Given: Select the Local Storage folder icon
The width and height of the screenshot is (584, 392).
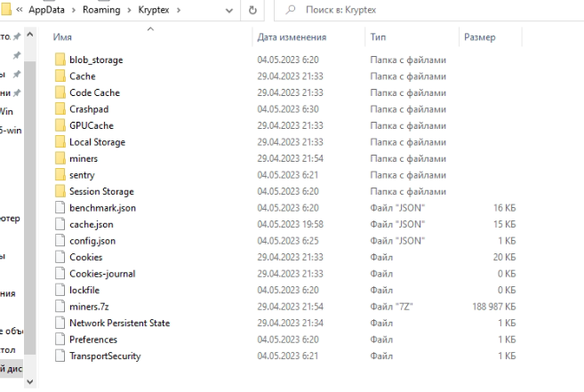Looking at the screenshot, I should pos(60,142).
